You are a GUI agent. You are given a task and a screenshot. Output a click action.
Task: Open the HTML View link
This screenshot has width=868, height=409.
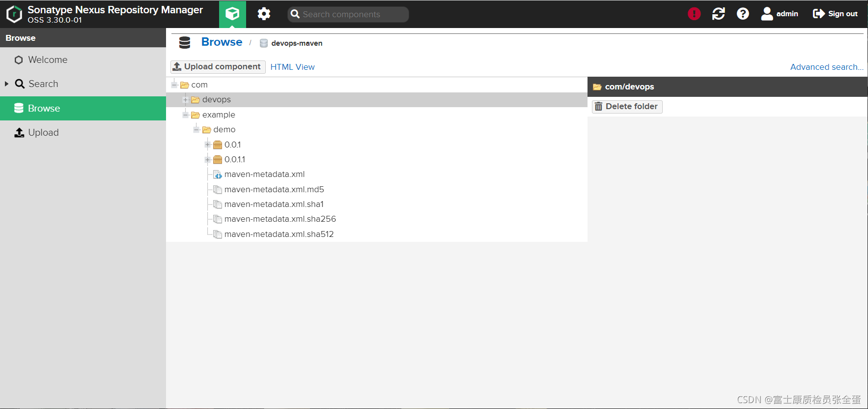pyautogui.click(x=292, y=67)
